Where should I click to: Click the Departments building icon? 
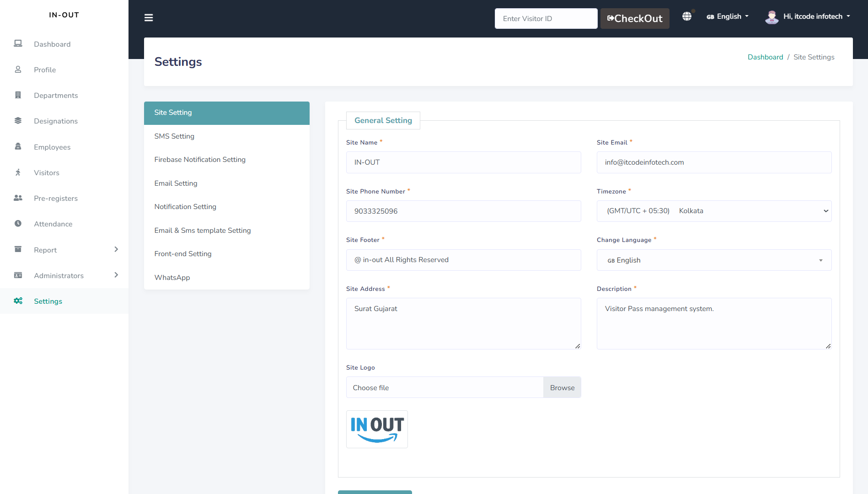click(x=18, y=95)
